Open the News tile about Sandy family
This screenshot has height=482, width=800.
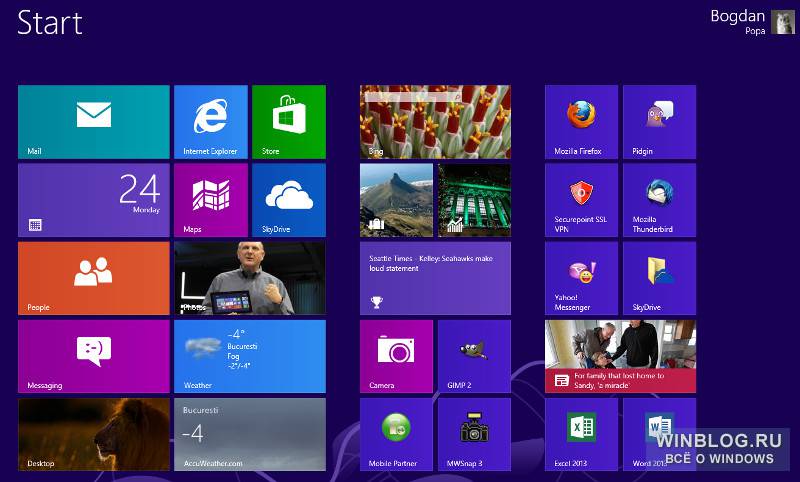620,356
